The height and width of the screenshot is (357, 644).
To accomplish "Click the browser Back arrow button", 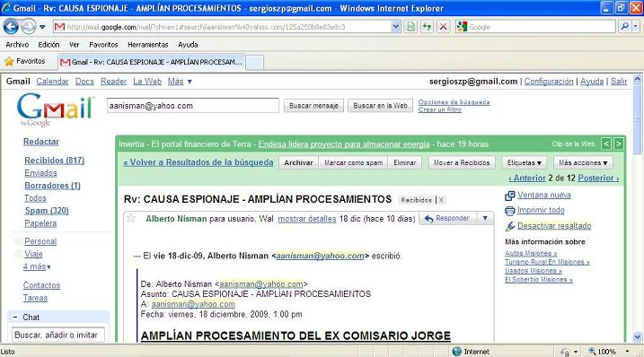I will [11, 27].
